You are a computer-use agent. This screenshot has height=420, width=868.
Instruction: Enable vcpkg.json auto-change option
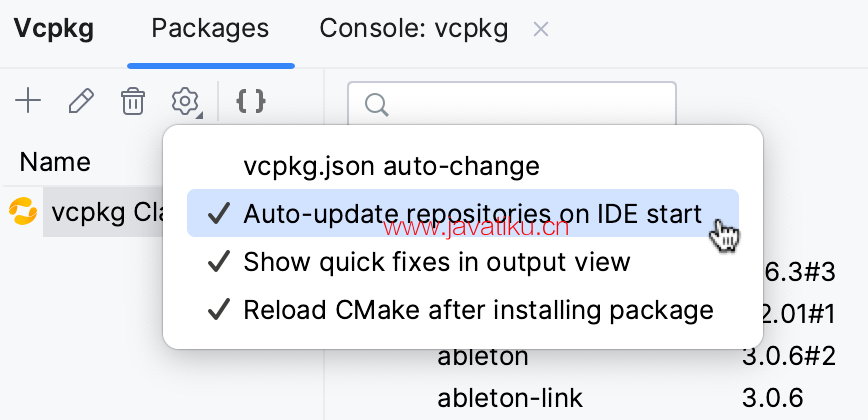463,166
